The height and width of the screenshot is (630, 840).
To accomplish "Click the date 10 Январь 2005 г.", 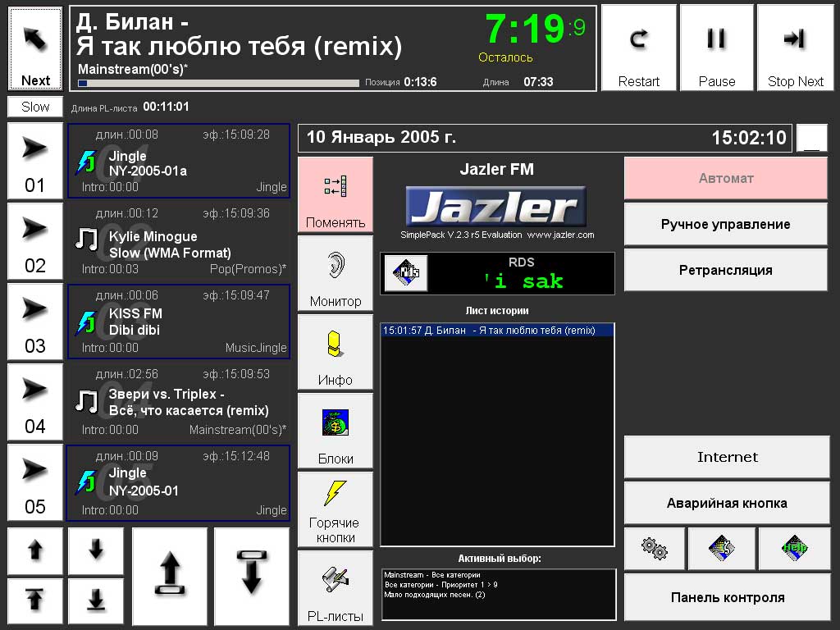I will point(381,137).
